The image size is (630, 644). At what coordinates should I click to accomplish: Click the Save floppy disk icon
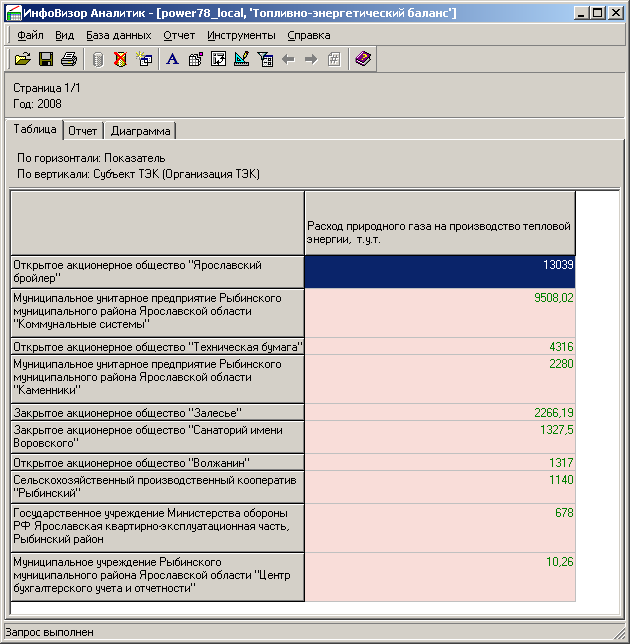coord(46,59)
